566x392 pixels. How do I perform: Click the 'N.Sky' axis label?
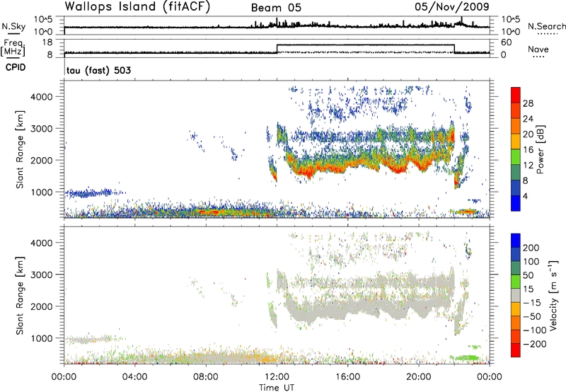[13, 26]
